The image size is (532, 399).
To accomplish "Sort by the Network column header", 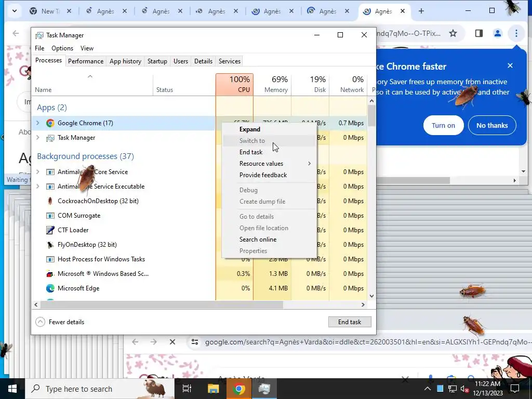I will pos(349,85).
